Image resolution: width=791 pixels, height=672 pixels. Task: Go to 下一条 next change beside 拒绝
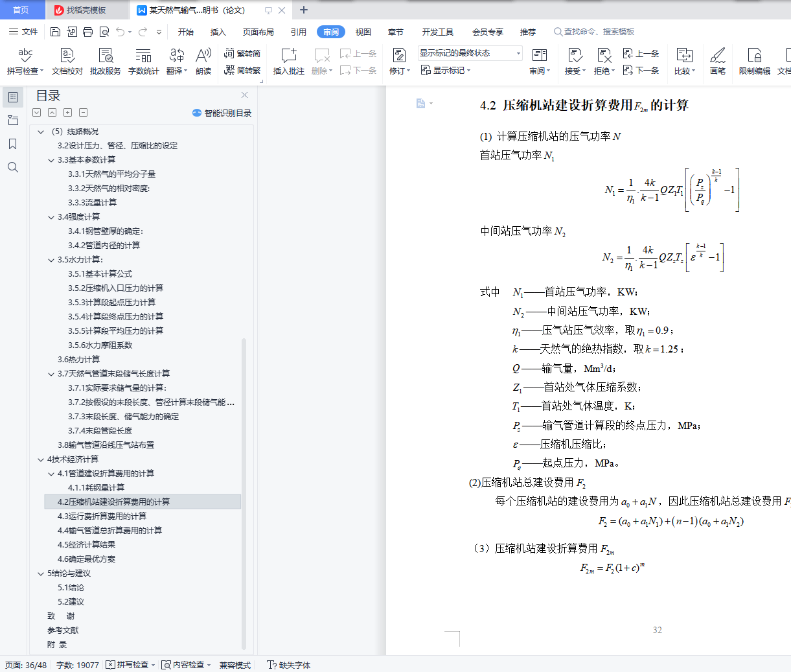tap(641, 70)
